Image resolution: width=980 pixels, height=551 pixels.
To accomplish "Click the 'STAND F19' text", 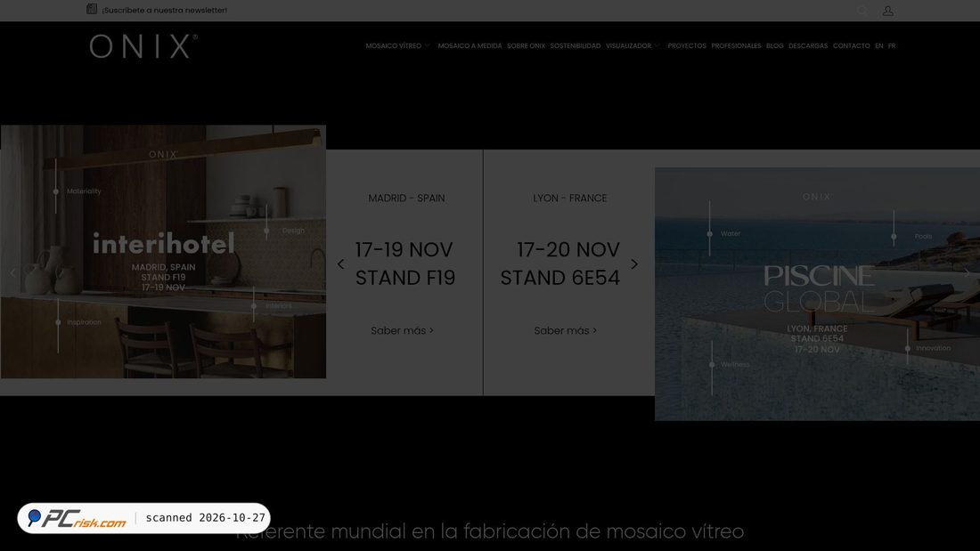I will pos(405,278).
